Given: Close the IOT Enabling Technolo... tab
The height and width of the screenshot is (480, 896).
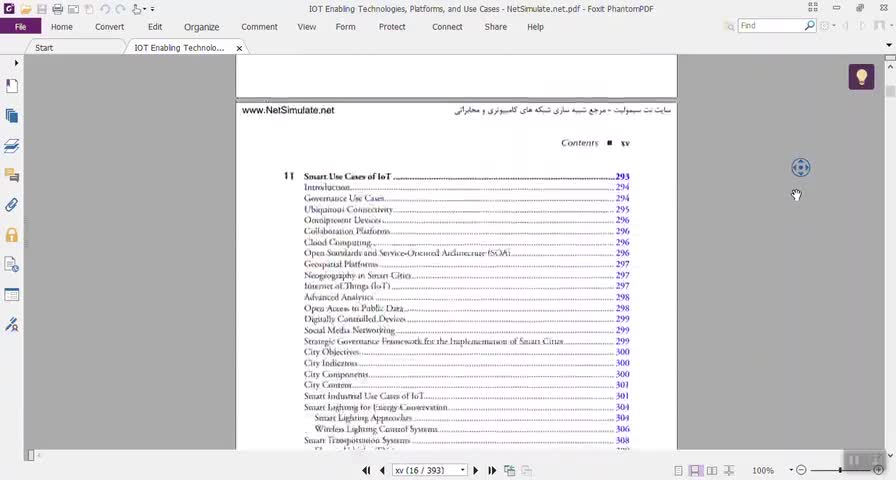Looking at the screenshot, I should 239,49.
